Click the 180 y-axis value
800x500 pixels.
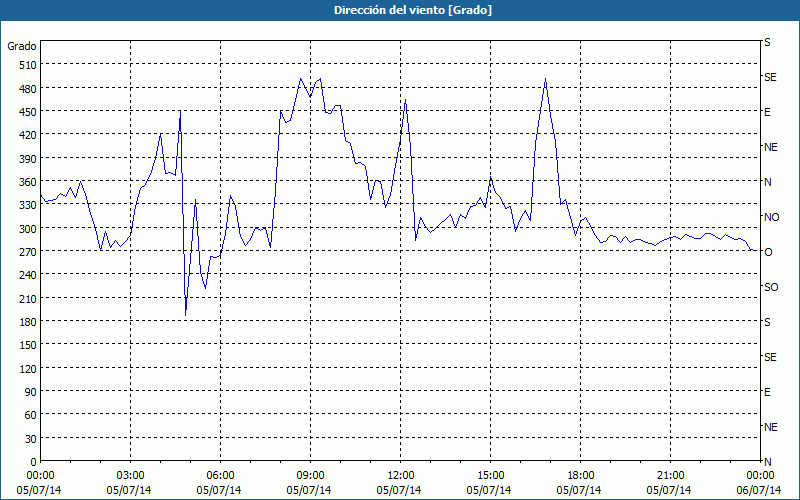click(x=28, y=322)
